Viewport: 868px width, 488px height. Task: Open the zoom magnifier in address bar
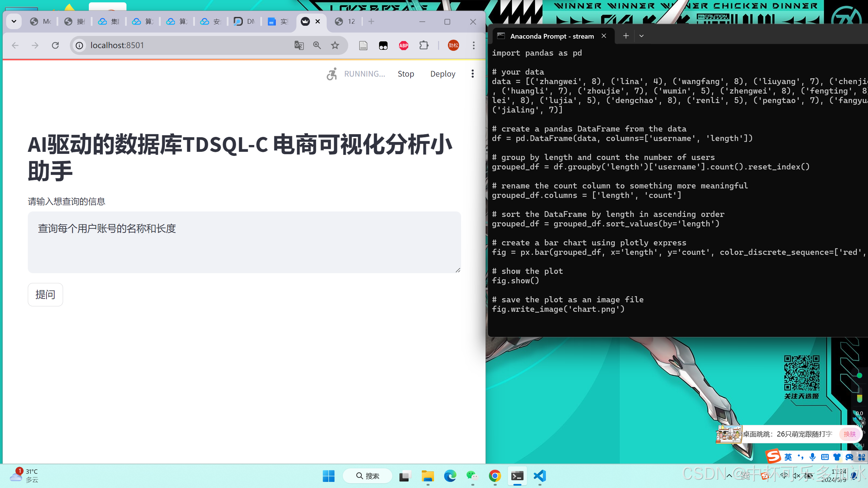pos(317,45)
